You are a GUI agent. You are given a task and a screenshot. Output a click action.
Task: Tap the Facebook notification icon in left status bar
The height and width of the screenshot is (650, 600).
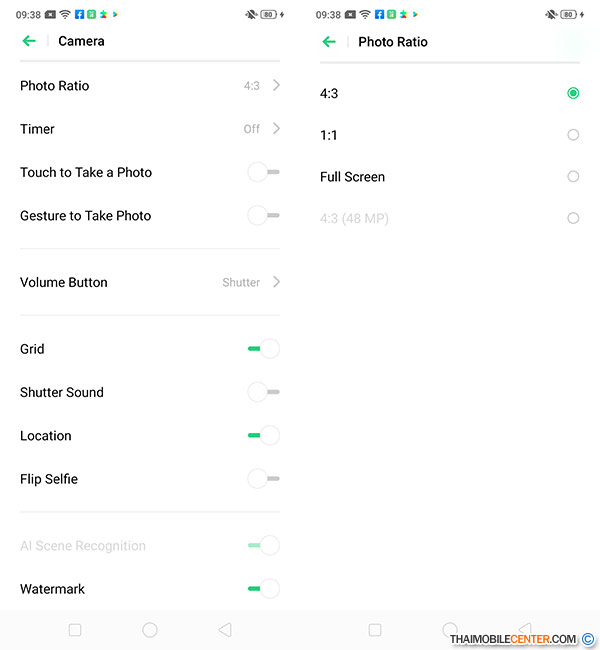[x=77, y=15]
